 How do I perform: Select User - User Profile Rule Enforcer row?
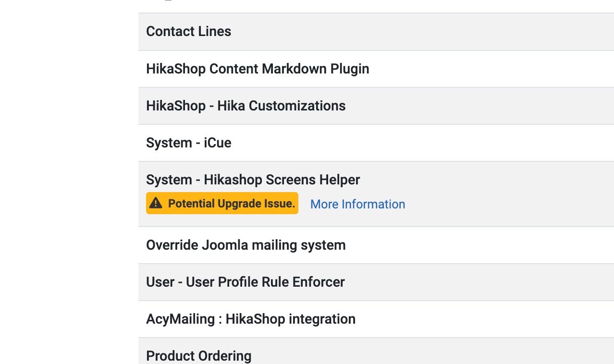pos(376,282)
